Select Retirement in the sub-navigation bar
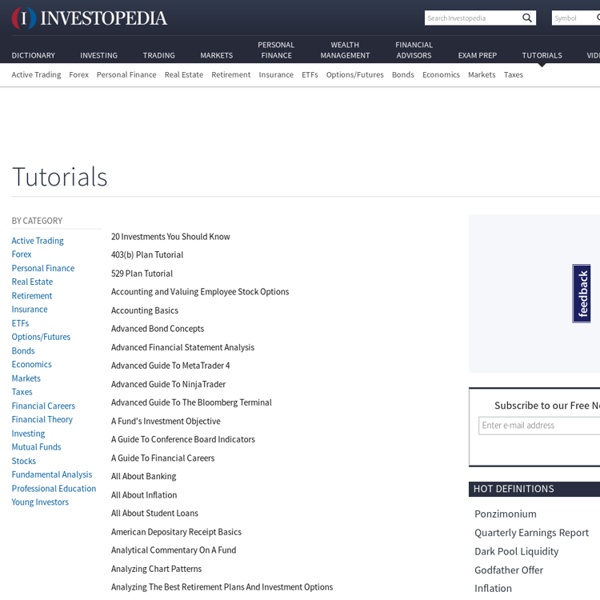Screen dimensions: 600x600 coord(231,75)
